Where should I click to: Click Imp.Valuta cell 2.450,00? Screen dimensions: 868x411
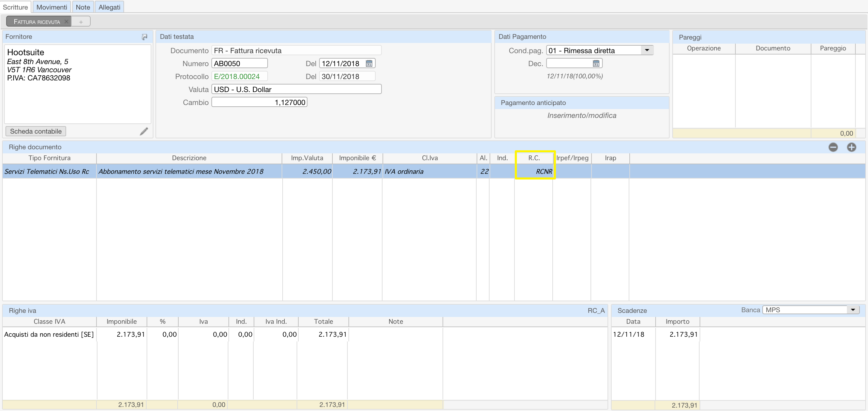tap(307, 171)
